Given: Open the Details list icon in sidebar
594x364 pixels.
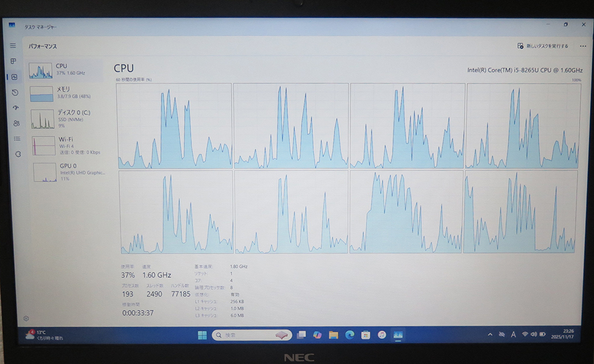Looking at the screenshot, I should coord(17,138).
